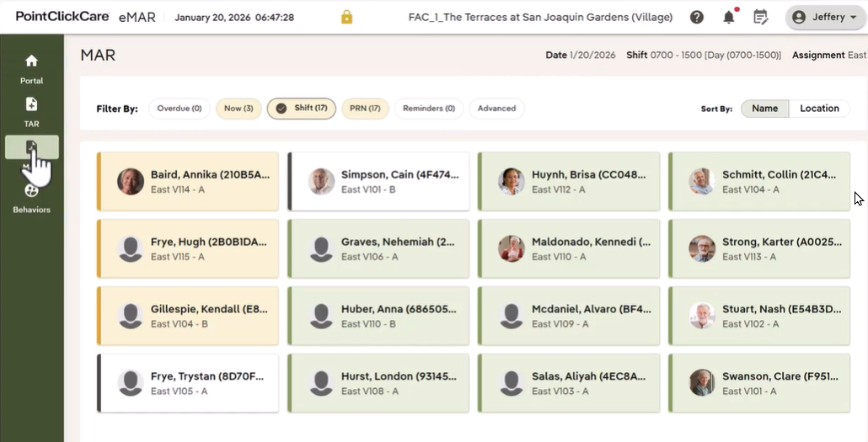Sort residents by Name

pyautogui.click(x=764, y=109)
